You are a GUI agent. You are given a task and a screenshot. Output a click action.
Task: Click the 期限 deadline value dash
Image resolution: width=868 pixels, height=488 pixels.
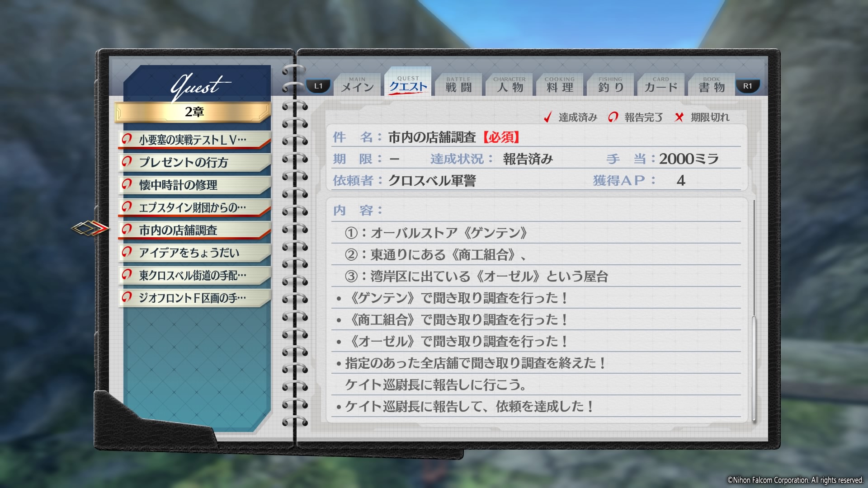(394, 159)
